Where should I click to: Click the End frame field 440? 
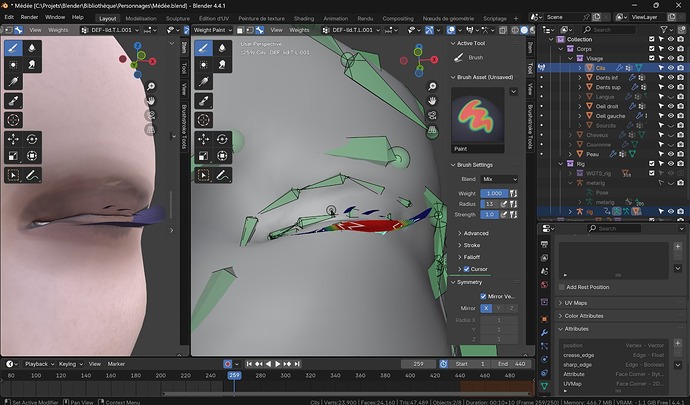[x=513, y=364]
